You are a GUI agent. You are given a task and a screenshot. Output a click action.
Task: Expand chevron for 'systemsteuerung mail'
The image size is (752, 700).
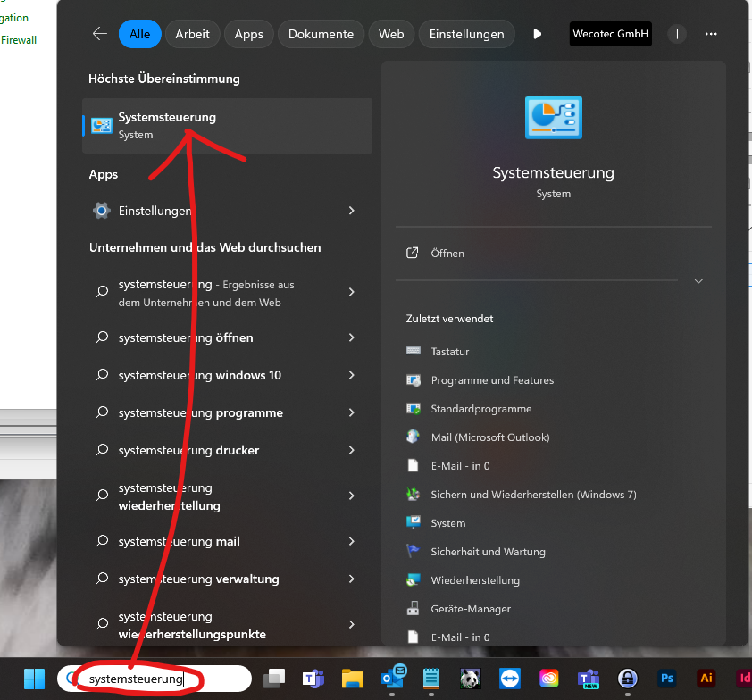[352, 541]
